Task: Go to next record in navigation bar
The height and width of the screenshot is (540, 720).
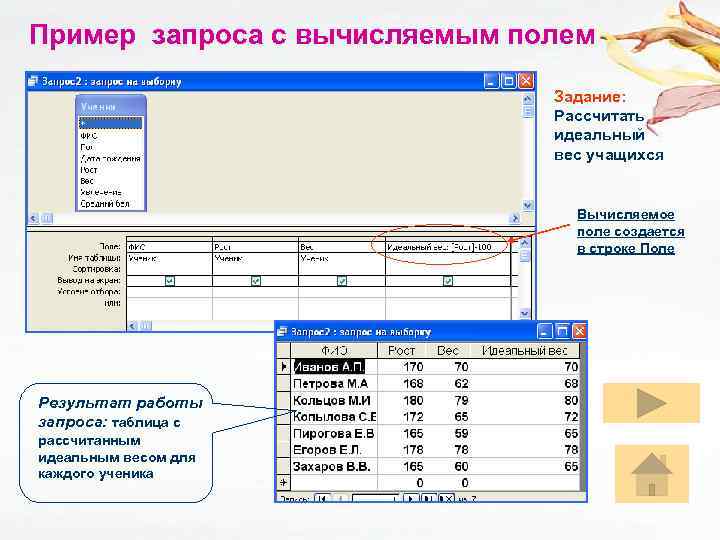Action: click(x=411, y=498)
